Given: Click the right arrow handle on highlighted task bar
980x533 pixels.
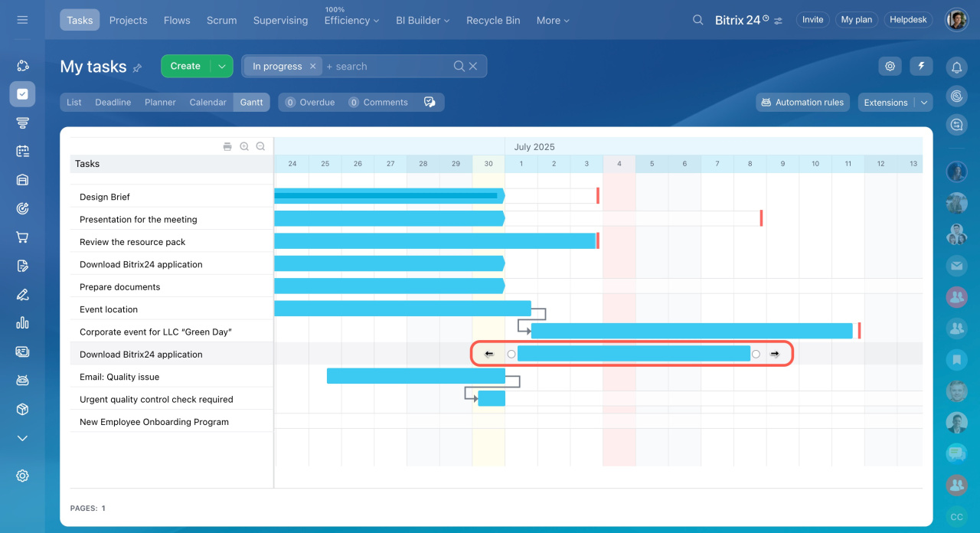Looking at the screenshot, I should tap(775, 354).
